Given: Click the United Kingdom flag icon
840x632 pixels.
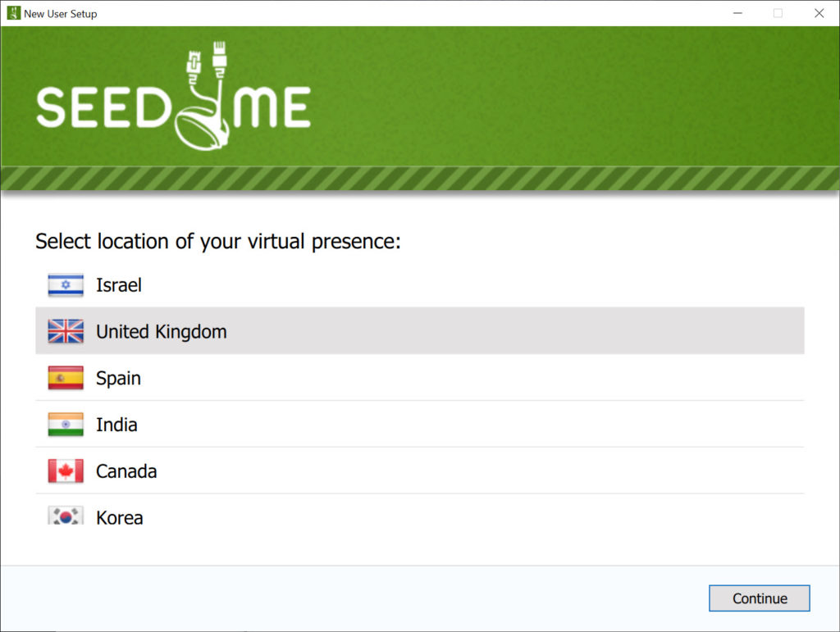Looking at the screenshot, I should click(x=66, y=331).
